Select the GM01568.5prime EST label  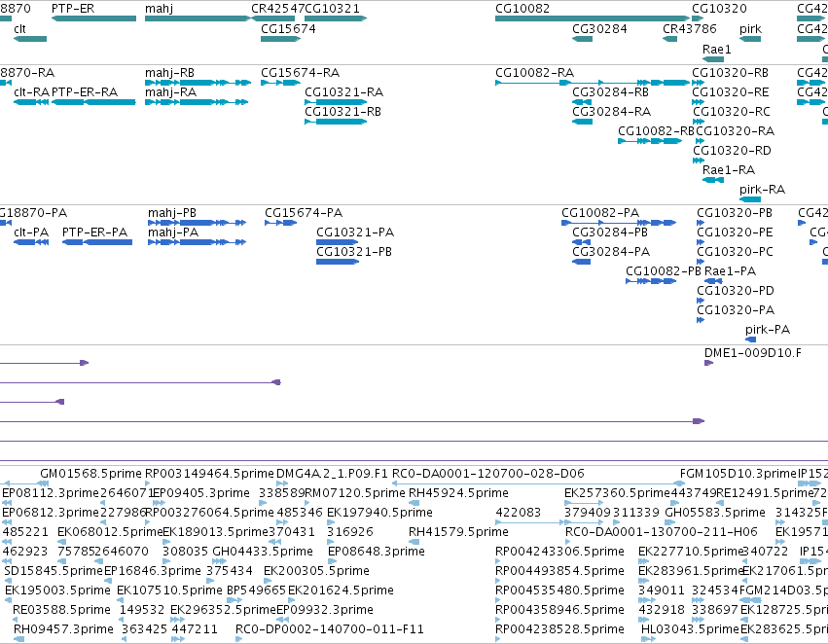click(x=90, y=474)
